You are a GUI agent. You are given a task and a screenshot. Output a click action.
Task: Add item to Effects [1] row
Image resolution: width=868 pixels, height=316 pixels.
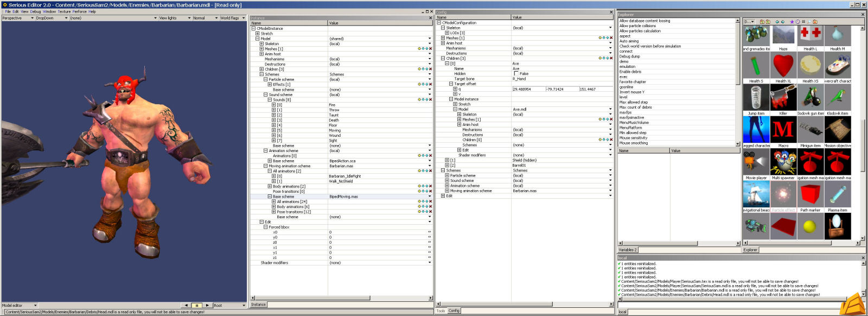pyautogui.click(x=419, y=85)
